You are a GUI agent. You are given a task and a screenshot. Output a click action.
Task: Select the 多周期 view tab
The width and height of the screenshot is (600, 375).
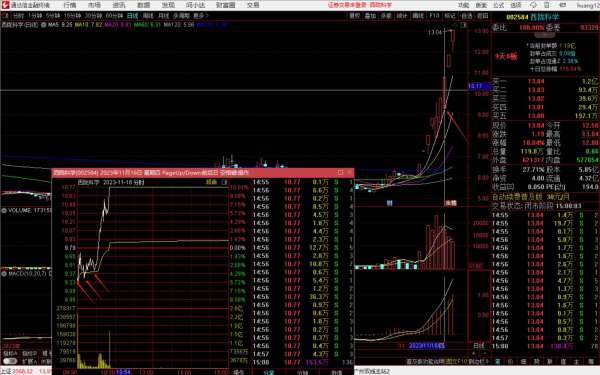pos(181,16)
